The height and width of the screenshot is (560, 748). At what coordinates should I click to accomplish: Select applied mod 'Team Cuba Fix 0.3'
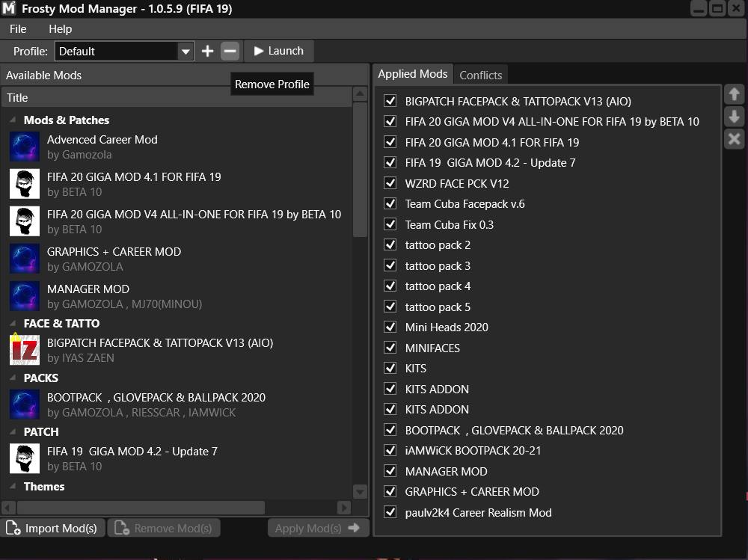click(x=449, y=224)
